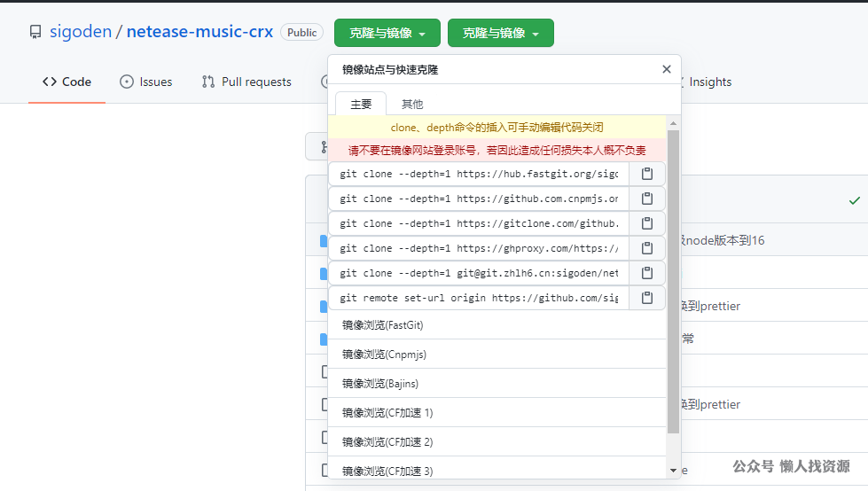Viewport: 868px width, 491px height.
Task: Select the gitclone.com clone command field
Action: pos(479,223)
